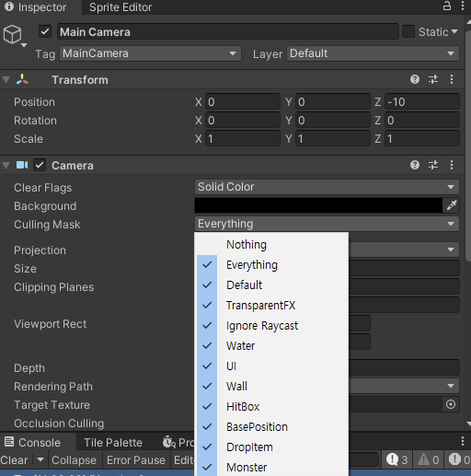Image resolution: width=471 pixels, height=476 pixels.
Task: Open Camera component presets icon
Action: click(433, 165)
